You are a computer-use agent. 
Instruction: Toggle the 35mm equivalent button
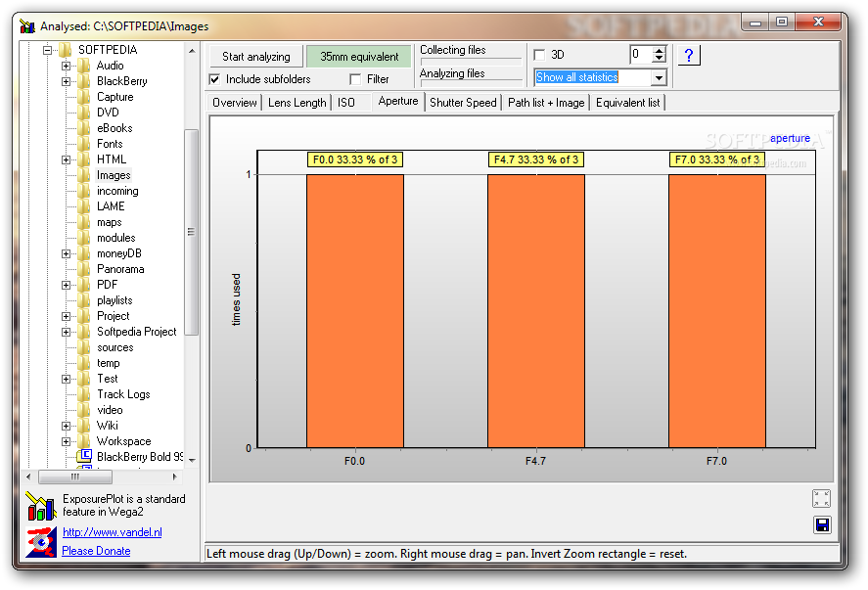[359, 57]
